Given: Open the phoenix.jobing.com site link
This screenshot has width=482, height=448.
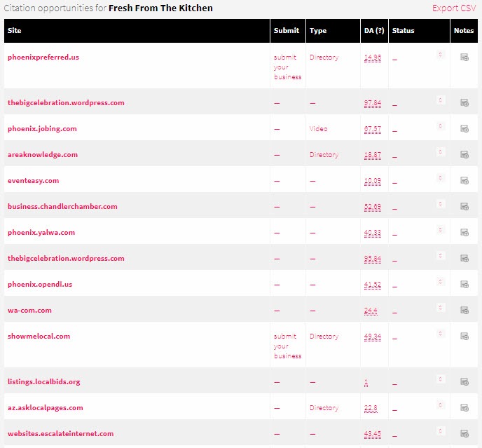Looking at the screenshot, I should click(x=42, y=128).
